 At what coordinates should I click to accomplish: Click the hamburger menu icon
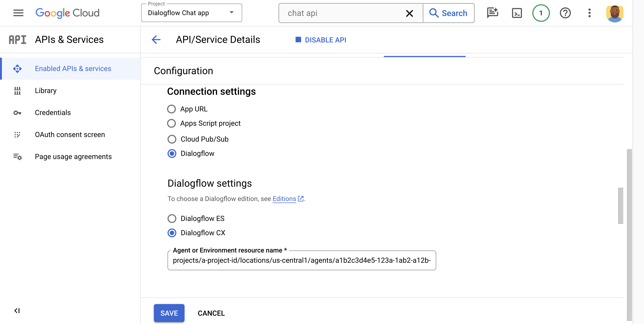(x=18, y=12)
